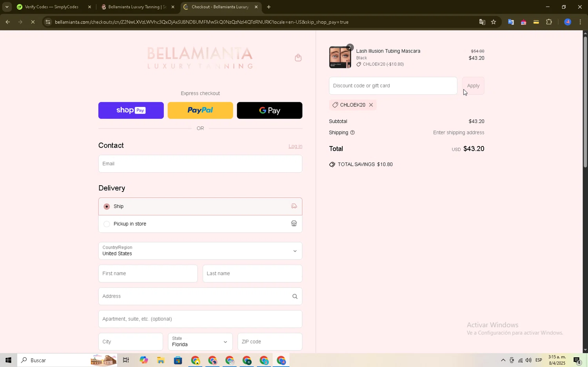Image resolution: width=588 pixels, height=367 pixels.
Task: Focus the City field
Action: [131, 342]
